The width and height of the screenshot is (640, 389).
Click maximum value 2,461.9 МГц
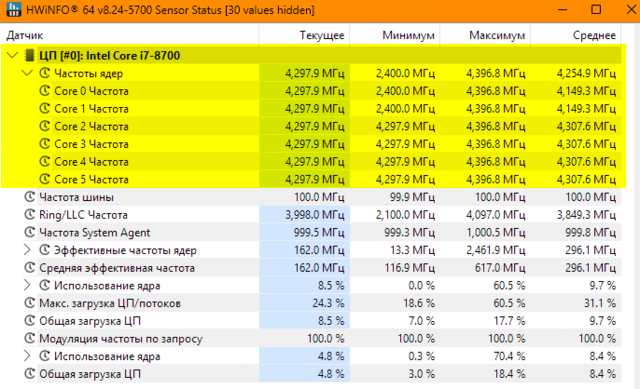tap(496, 250)
